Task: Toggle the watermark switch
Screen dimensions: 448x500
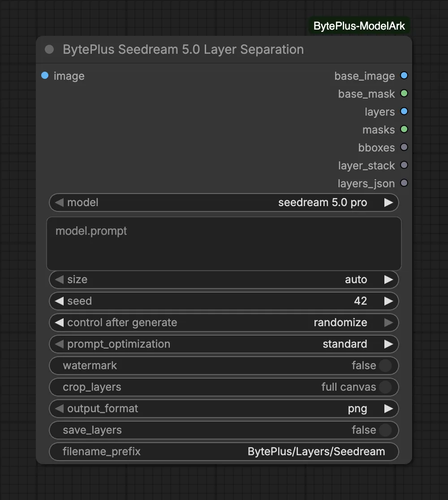Action: tap(385, 366)
